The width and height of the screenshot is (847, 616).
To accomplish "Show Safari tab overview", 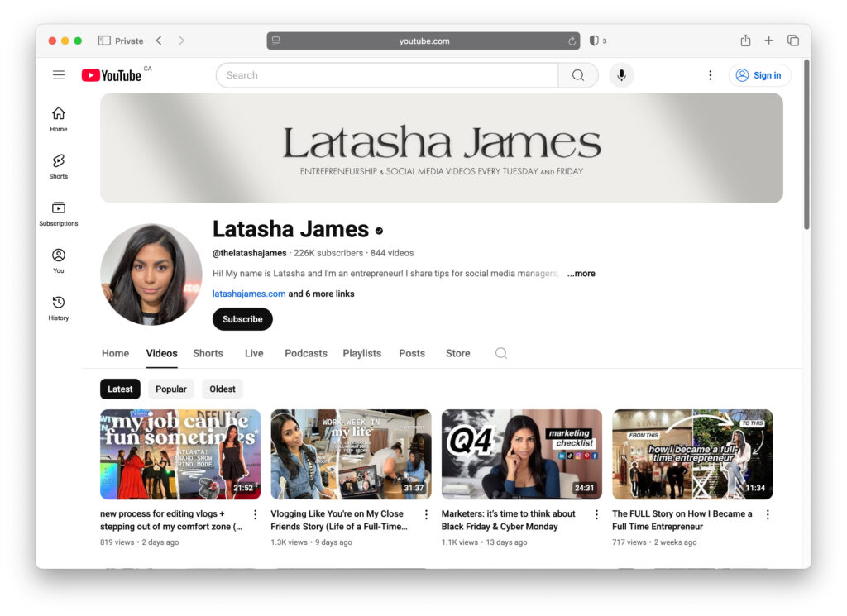I will tap(793, 41).
